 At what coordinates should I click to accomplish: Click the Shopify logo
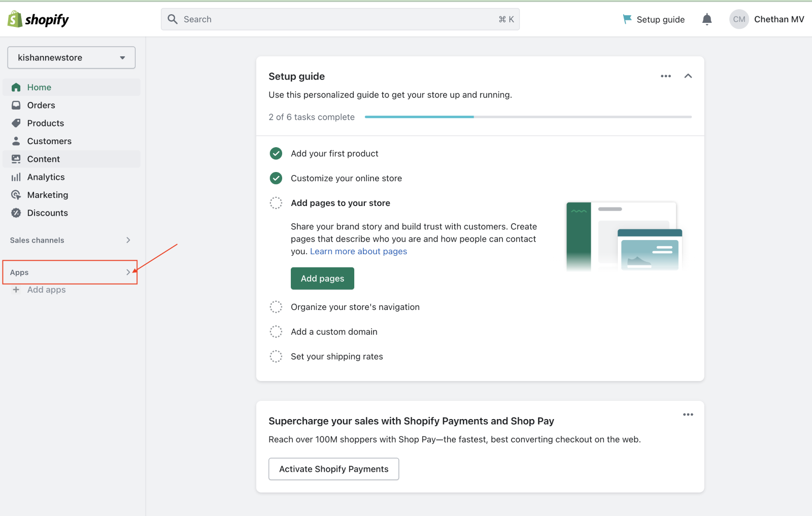point(38,19)
